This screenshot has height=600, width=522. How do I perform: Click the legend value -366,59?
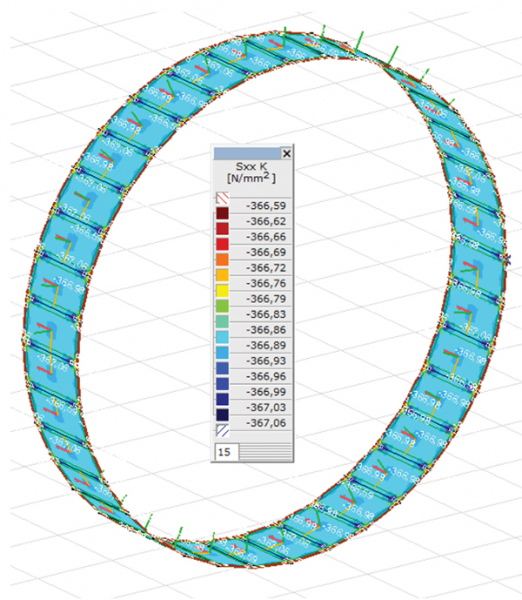coord(266,206)
